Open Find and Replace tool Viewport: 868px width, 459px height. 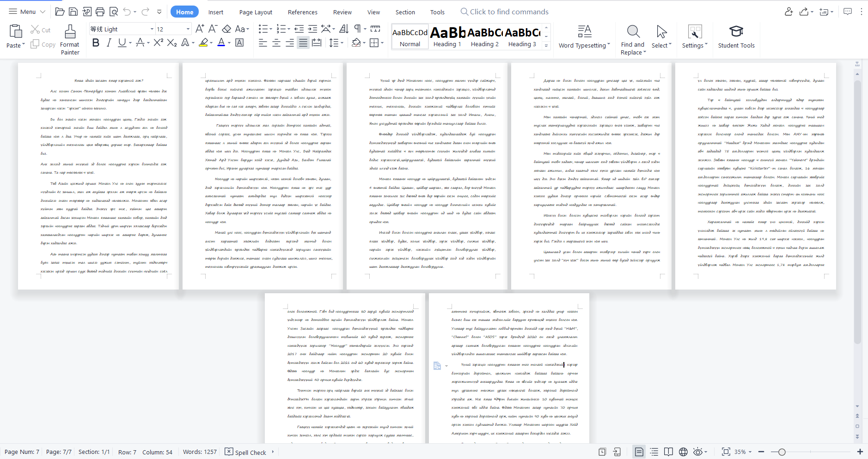(633, 40)
